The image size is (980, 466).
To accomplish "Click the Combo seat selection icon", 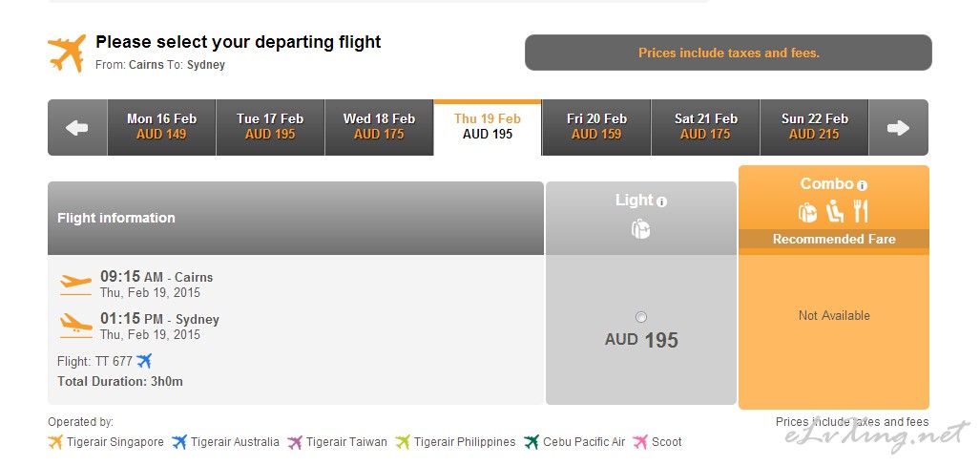I will tap(834, 211).
